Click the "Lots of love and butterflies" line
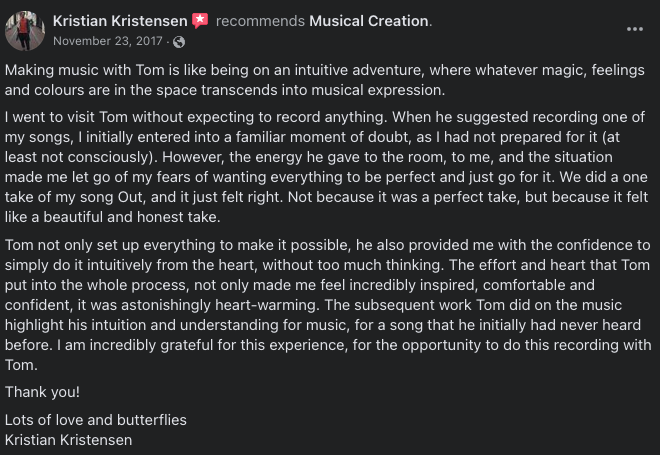This screenshot has width=660, height=455. tap(95, 420)
